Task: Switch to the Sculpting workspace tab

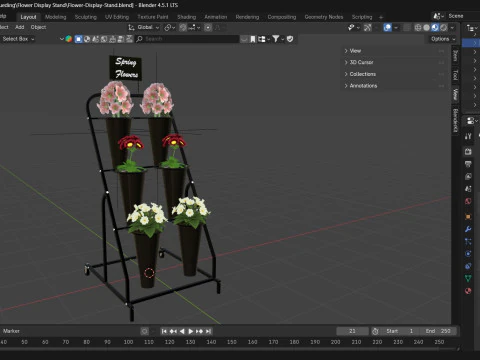Action: pos(85,17)
